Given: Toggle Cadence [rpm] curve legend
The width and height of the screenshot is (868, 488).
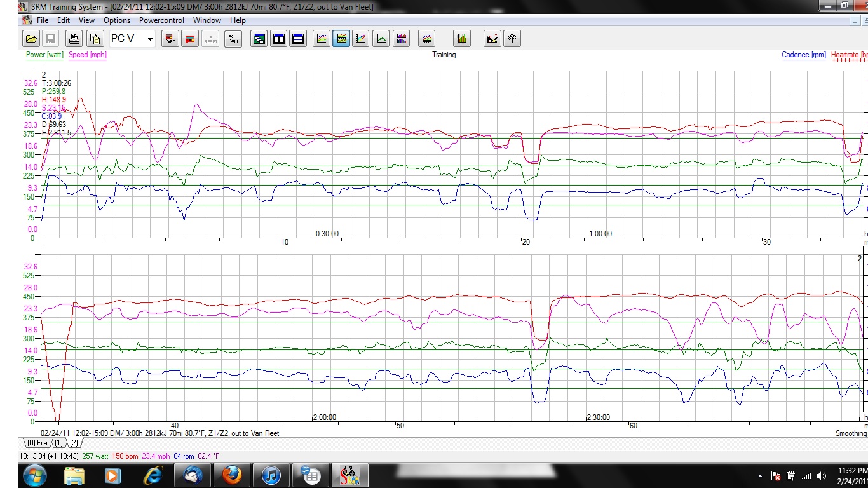Looking at the screenshot, I should point(803,55).
